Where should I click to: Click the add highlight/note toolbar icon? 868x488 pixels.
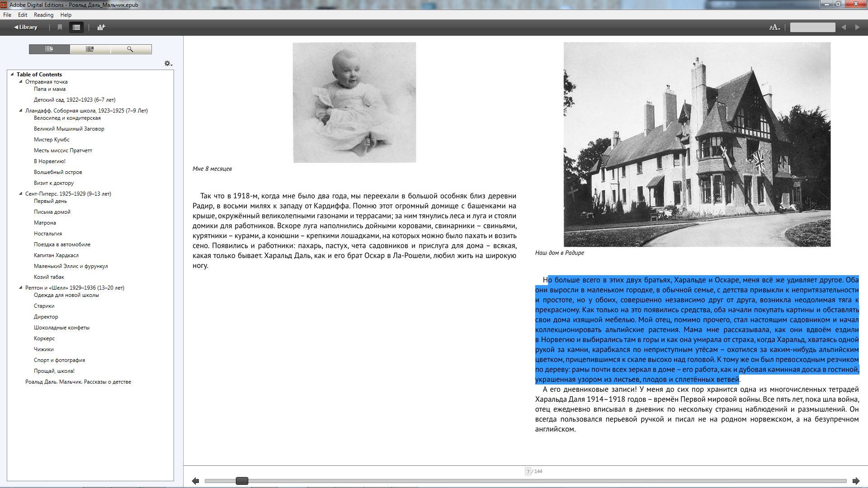[101, 27]
